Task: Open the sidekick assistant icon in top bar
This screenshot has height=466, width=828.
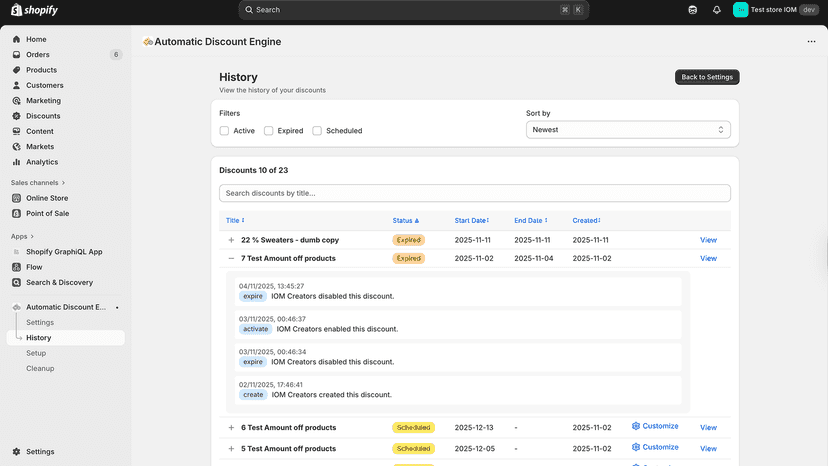Action: [692, 10]
